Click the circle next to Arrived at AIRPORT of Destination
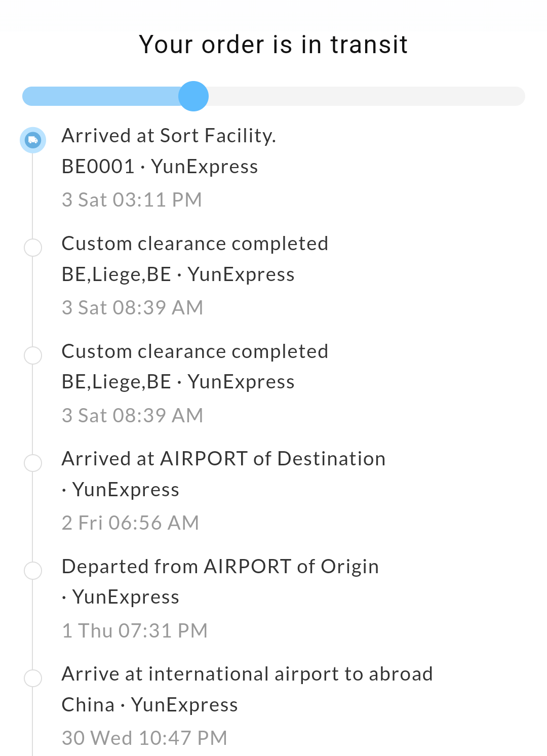This screenshot has height=756, width=547. coord(33,462)
